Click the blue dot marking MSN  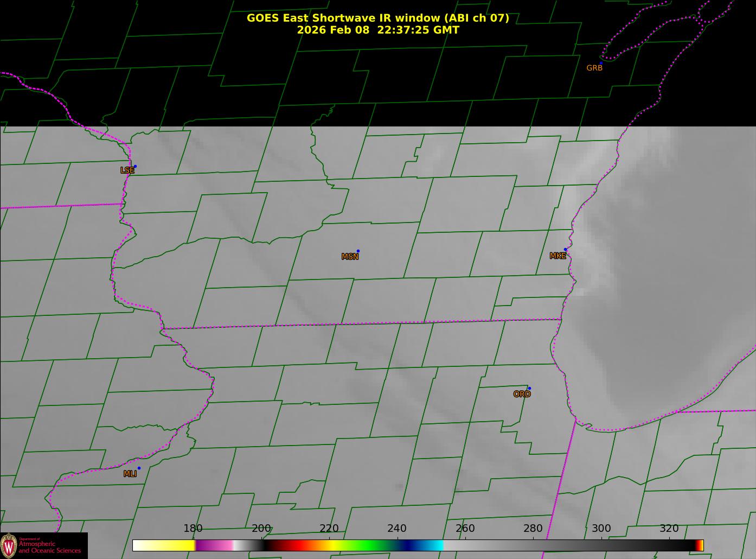[x=358, y=251]
